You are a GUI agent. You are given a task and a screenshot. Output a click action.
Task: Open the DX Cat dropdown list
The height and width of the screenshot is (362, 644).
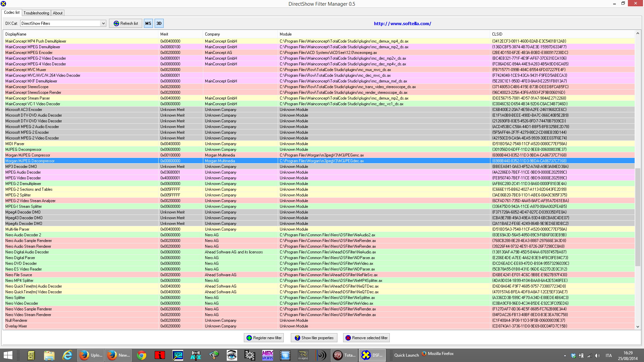click(x=103, y=23)
